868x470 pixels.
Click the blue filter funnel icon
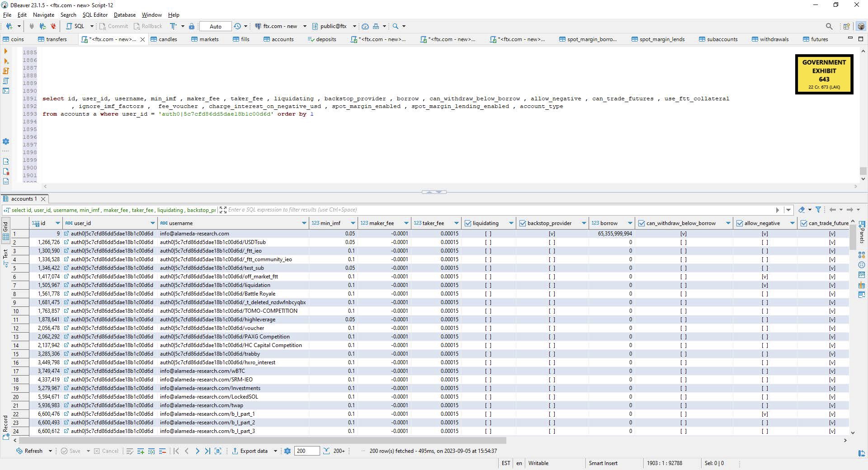tap(818, 210)
